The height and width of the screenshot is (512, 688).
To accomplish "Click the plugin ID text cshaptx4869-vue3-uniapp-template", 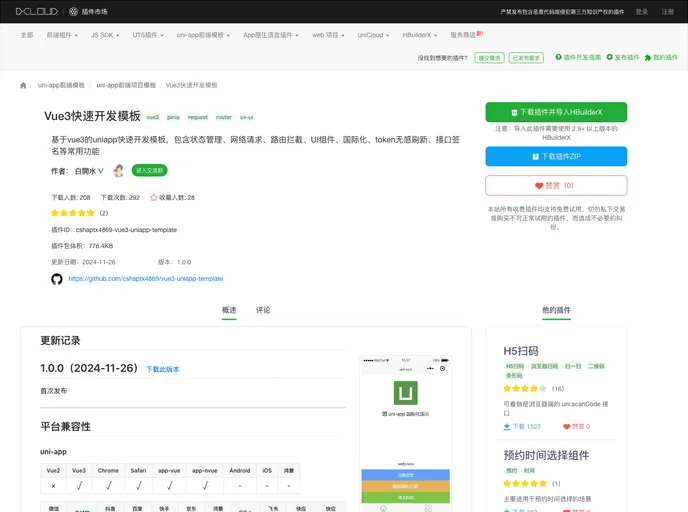I will [126, 230].
